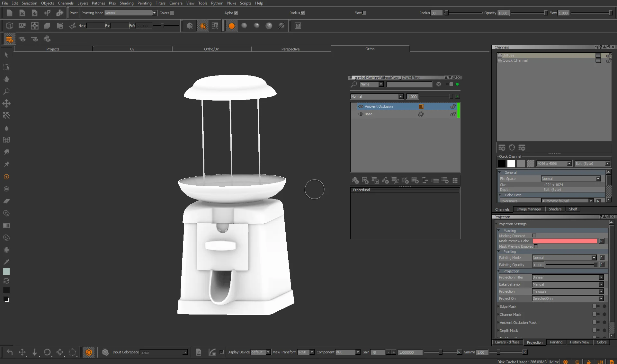Viewport: 617px width, 364px height.
Task: Switch to the Image Manager tab
Action: coord(529,209)
